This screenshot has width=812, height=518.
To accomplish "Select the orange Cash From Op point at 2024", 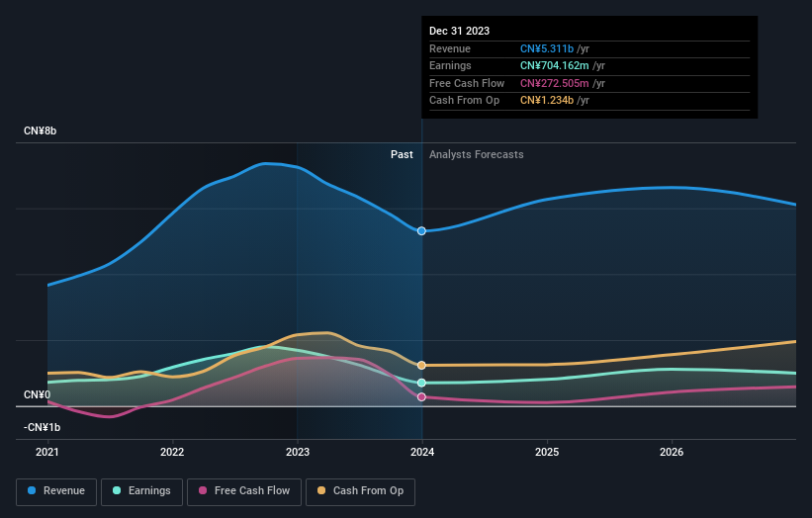I will tap(421, 366).
